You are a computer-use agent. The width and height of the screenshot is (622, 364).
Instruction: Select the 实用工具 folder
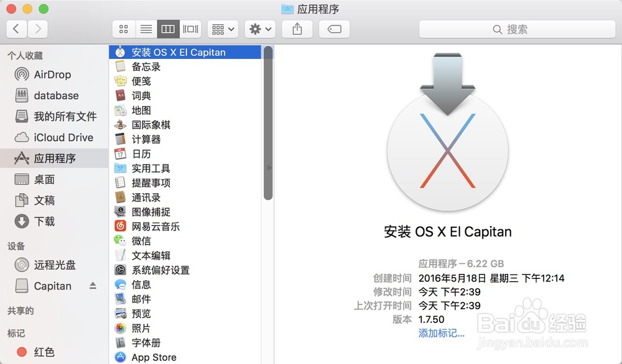point(185,168)
